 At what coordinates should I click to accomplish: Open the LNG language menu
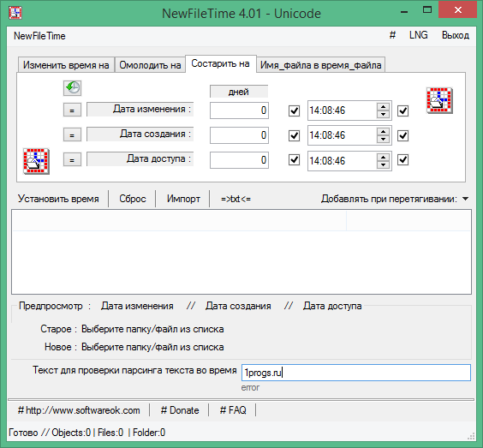point(418,35)
